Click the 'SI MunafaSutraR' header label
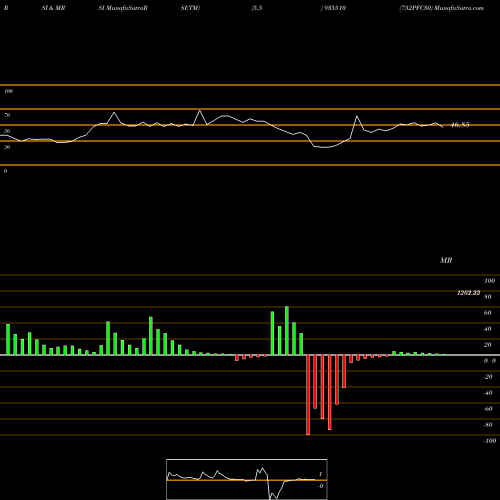The width and height of the screenshot is (500, 500). click(123, 8)
